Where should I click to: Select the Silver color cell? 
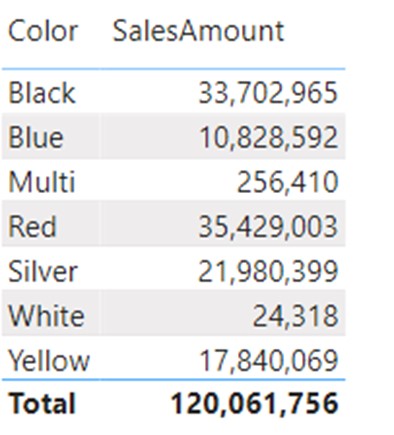click(43, 271)
